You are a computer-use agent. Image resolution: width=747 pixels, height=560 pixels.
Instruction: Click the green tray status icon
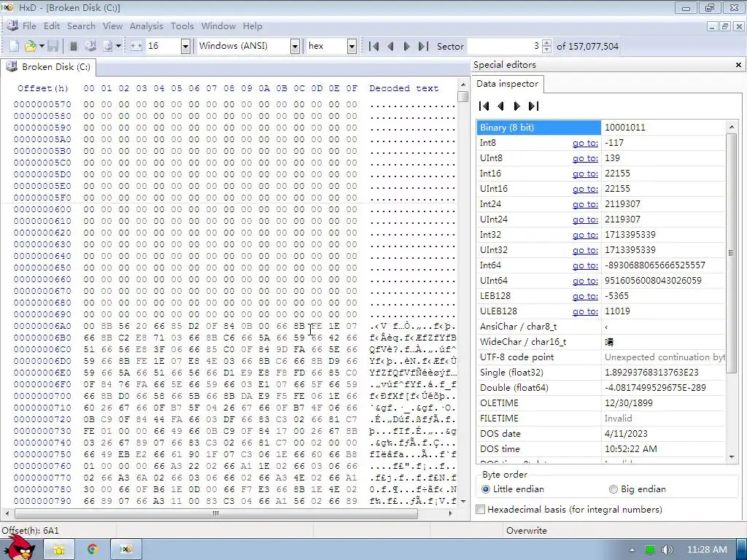tap(650, 550)
